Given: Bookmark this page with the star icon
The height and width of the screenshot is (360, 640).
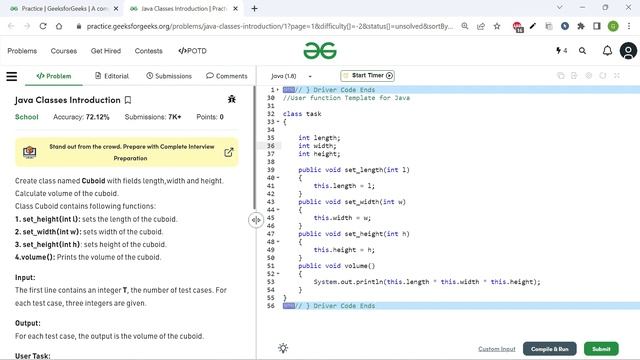Looking at the screenshot, I should click(497, 26).
